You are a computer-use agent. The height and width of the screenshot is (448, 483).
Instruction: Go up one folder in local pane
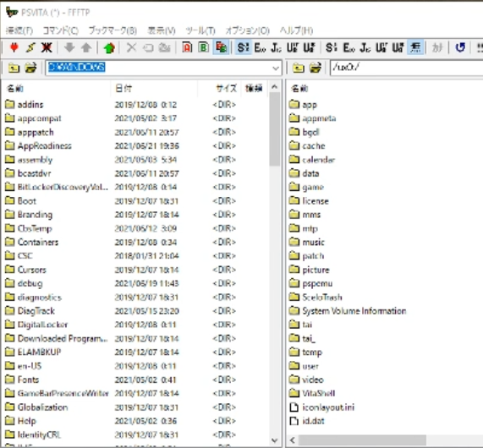click(14, 68)
